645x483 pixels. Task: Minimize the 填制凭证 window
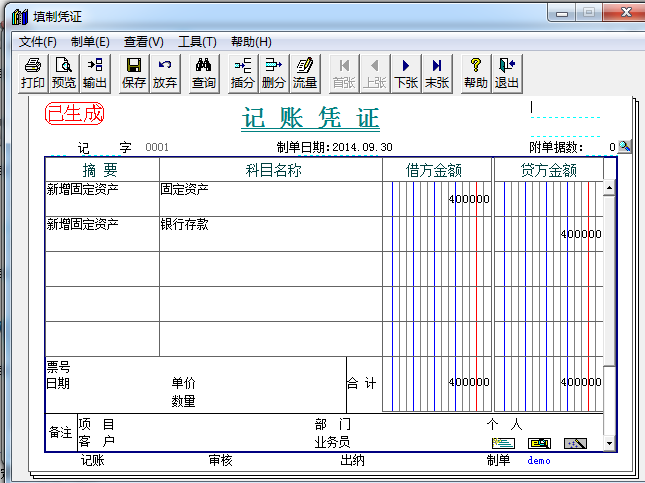[x=562, y=13]
